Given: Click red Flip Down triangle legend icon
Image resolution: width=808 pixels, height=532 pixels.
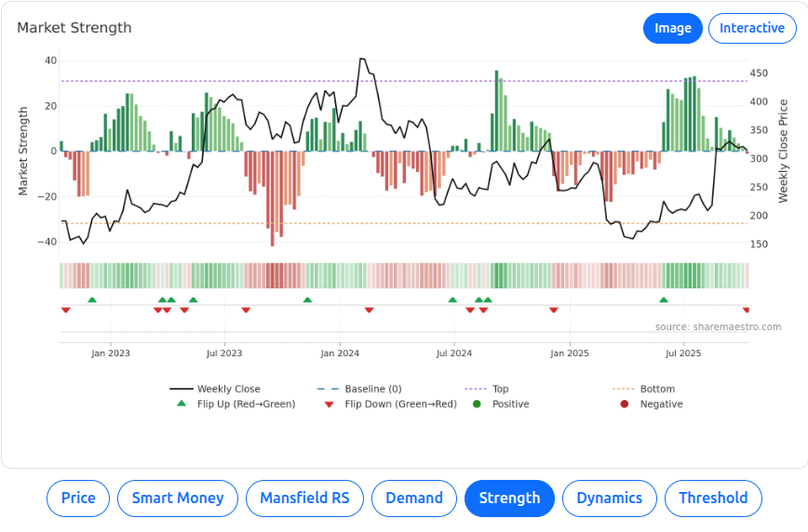Looking at the screenshot, I should point(329,404).
